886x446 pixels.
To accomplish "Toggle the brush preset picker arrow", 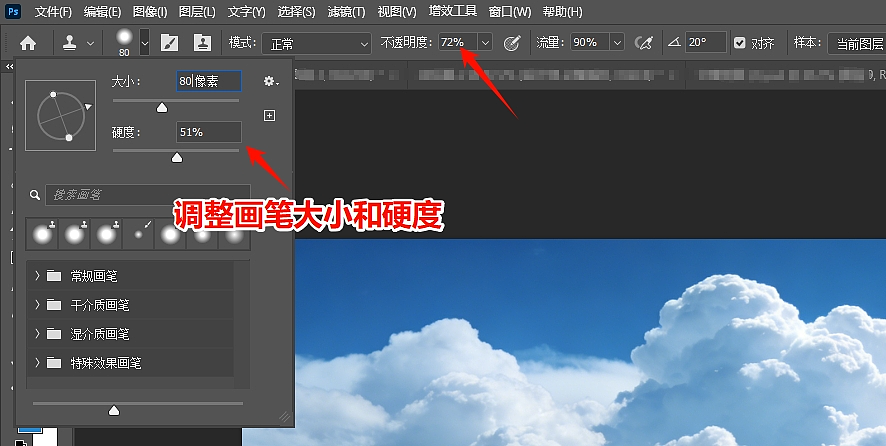I will (x=145, y=42).
